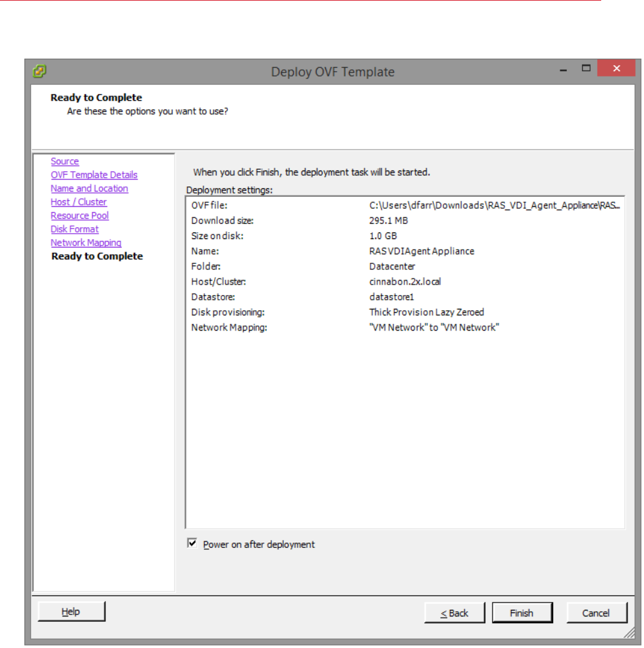The image size is (644, 648).
Task: Click the Download size: label
Action: pos(223,221)
